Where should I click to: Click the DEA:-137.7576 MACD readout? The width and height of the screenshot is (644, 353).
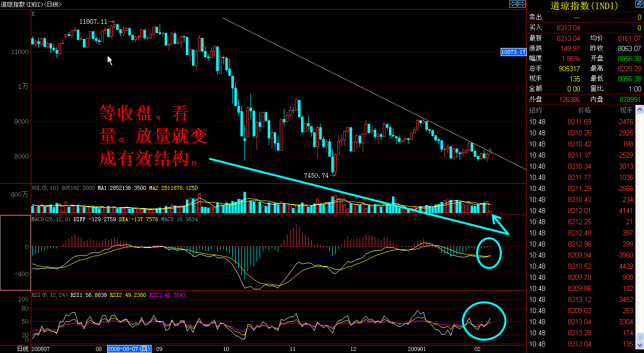(138, 220)
